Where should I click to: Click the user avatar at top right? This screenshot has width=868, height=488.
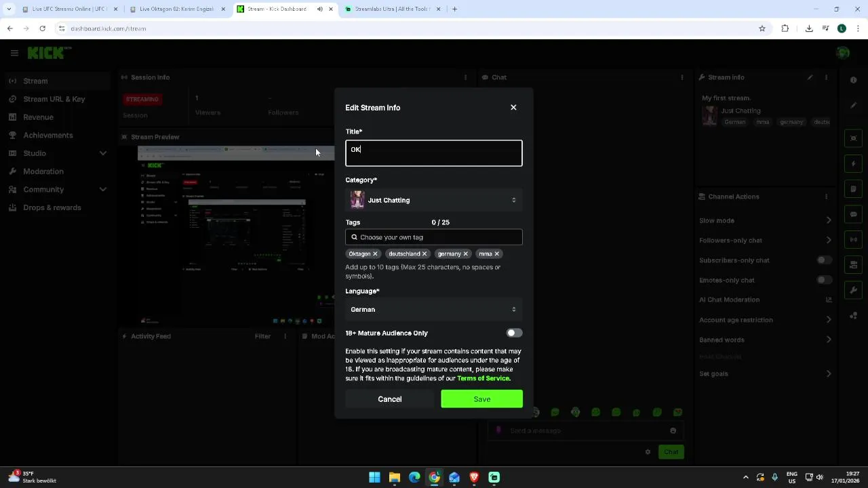[x=843, y=53]
